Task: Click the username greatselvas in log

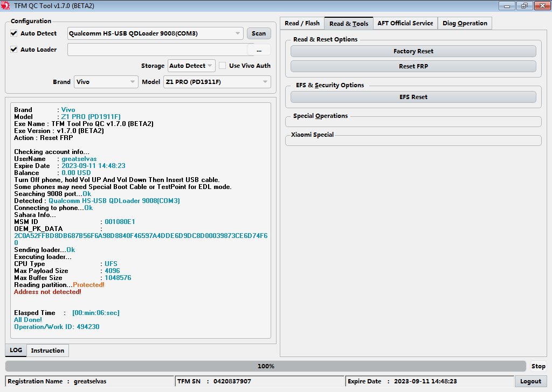Action: [79, 159]
